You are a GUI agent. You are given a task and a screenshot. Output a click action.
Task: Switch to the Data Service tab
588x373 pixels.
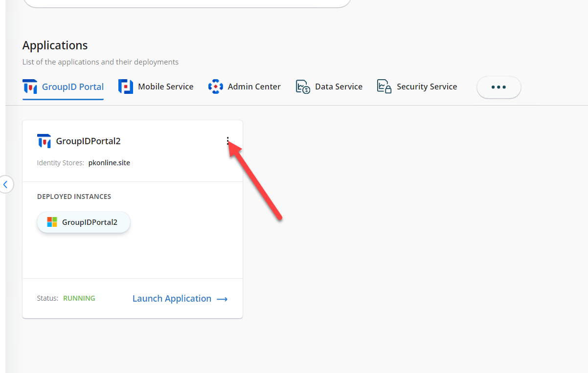coord(339,86)
